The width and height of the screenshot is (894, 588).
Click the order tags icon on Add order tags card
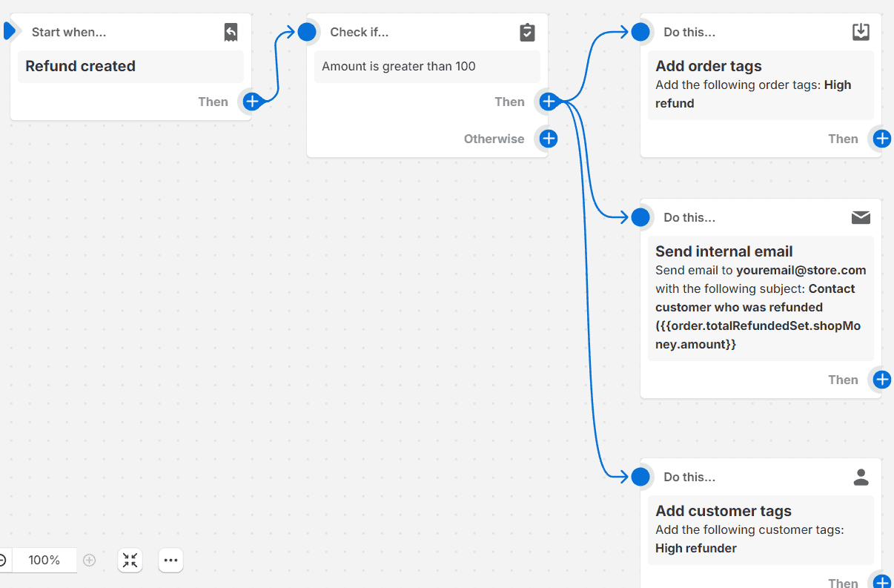click(x=861, y=31)
